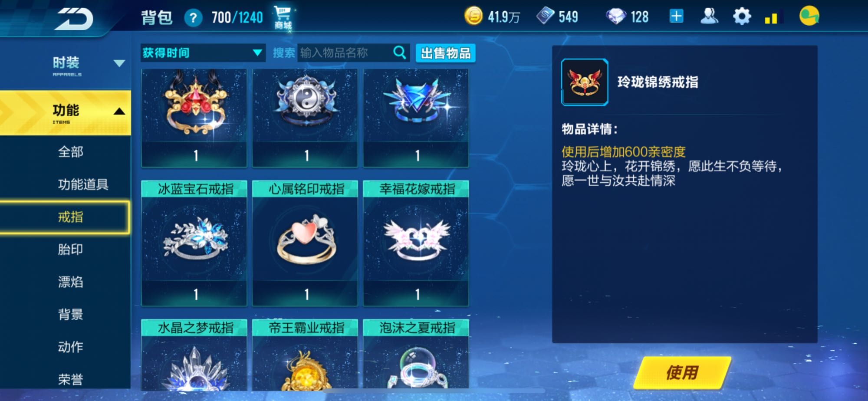This screenshot has width=868, height=401.
Task: Open the friends icon in top bar
Action: (709, 16)
